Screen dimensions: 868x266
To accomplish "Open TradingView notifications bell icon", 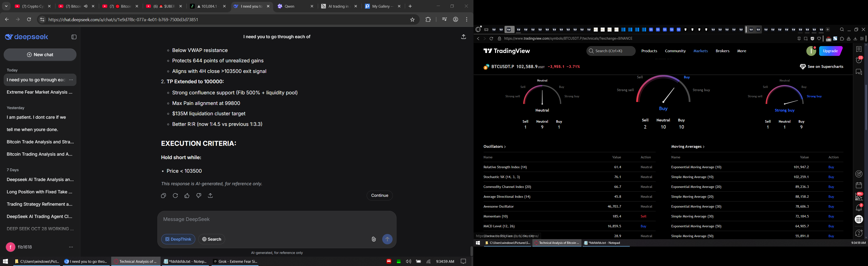I will [859, 208].
